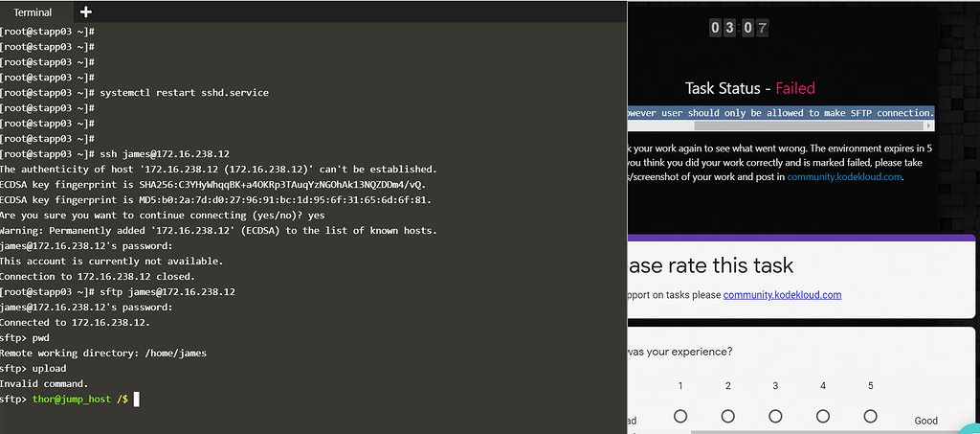Image resolution: width=980 pixels, height=434 pixels.
Task: Click the 'sftp james@172.16.238.12' command line
Action: [167, 291]
